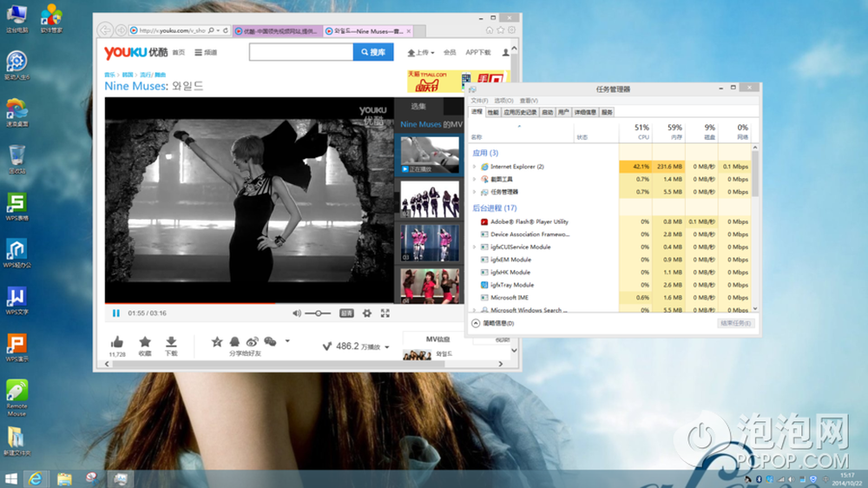Expand the Internet Explorer (2) process row
This screenshot has height=488, width=868.
[x=475, y=167]
